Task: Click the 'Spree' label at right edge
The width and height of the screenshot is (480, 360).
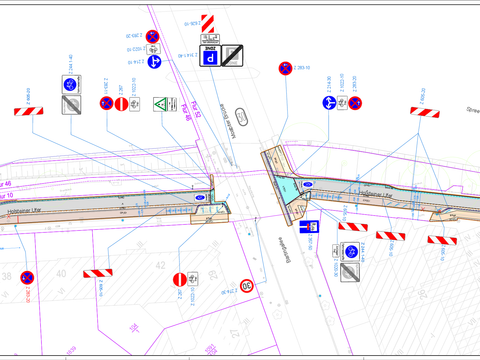Action: (473, 110)
